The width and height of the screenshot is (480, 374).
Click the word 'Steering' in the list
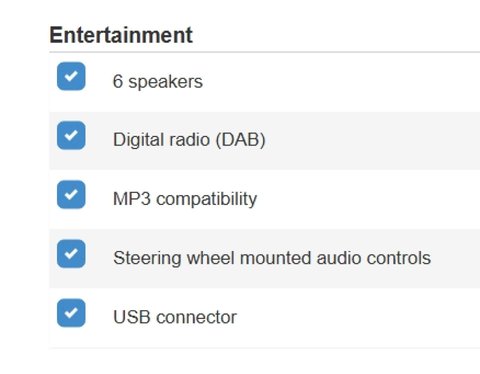click(147, 258)
